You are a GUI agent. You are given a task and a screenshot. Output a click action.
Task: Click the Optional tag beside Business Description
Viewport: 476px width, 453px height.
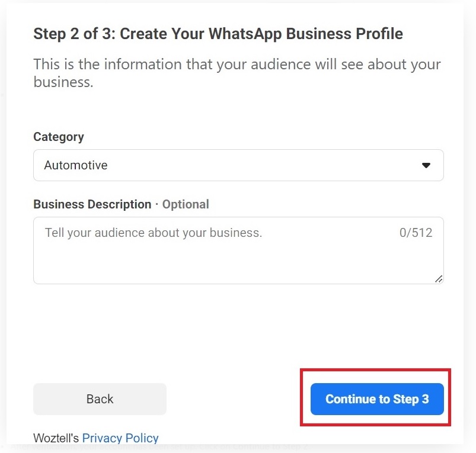coord(186,204)
